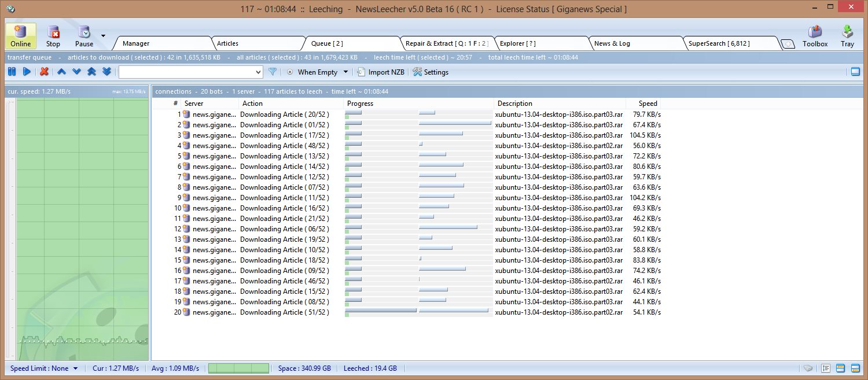Click the Cur : 1.27 MB/s status entry

(x=115, y=368)
